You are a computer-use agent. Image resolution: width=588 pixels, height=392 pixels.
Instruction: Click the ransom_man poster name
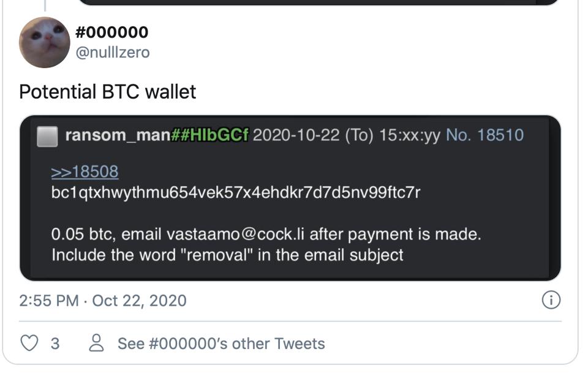tap(117, 135)
